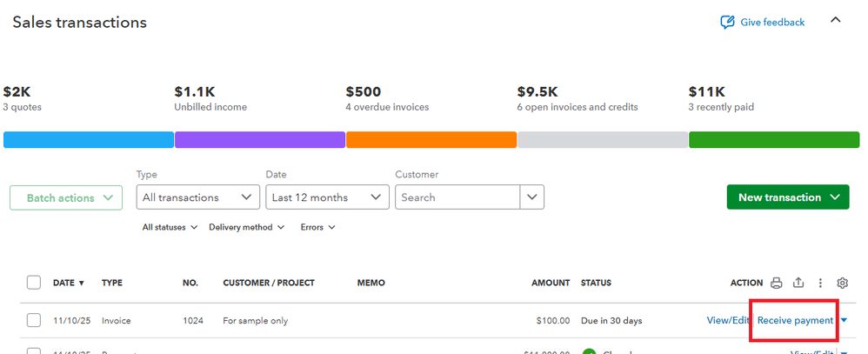Screen dimensions: 868x354
Task: Click the Give feedback chat icon
Action: point(727,23)
